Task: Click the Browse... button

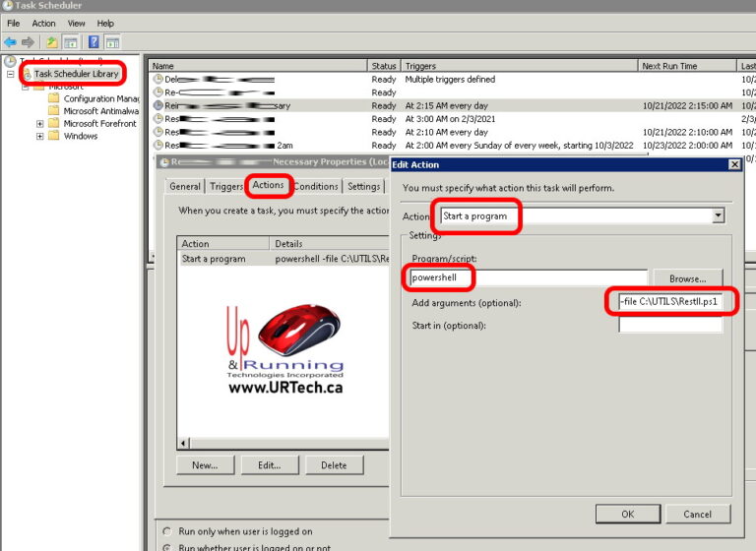Action: 687,278
